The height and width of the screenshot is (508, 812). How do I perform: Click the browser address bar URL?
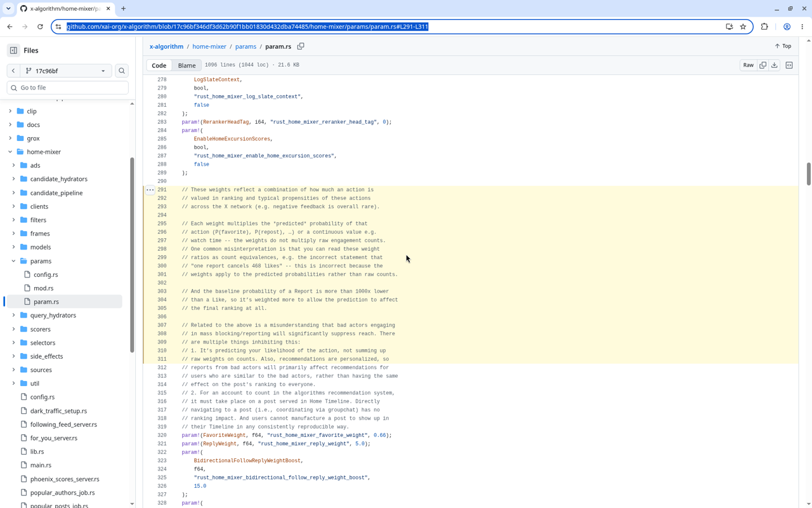[x=247, y=27]
